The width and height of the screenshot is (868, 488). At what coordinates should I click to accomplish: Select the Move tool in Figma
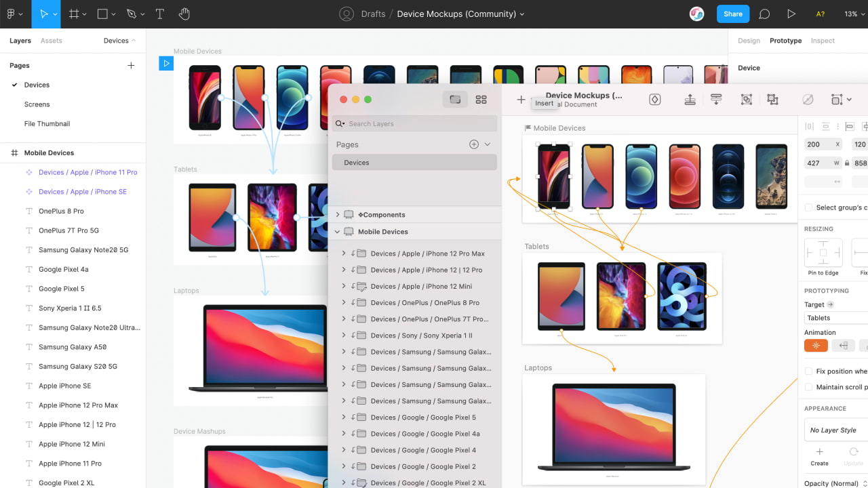pos(44,14)
